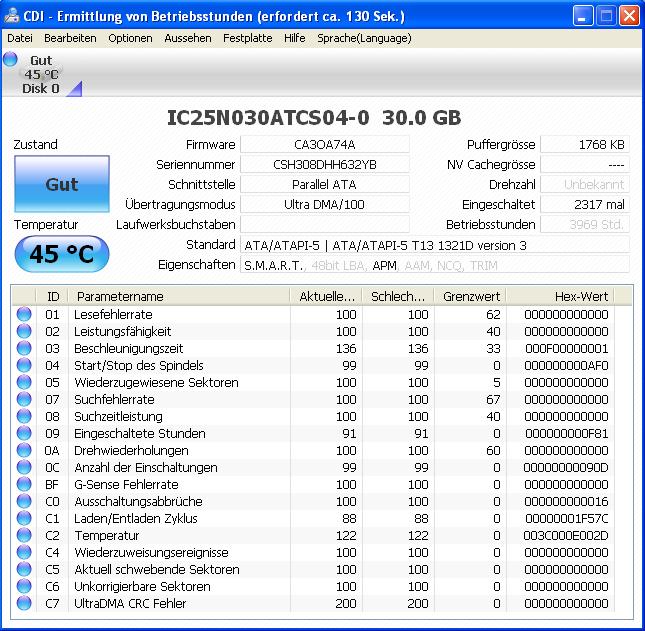Image resolution: width=645 pixels, height=631 pixels.
Task: Click status orb for Ausschaltungsabbrüche row
Action: pos(24,501)
